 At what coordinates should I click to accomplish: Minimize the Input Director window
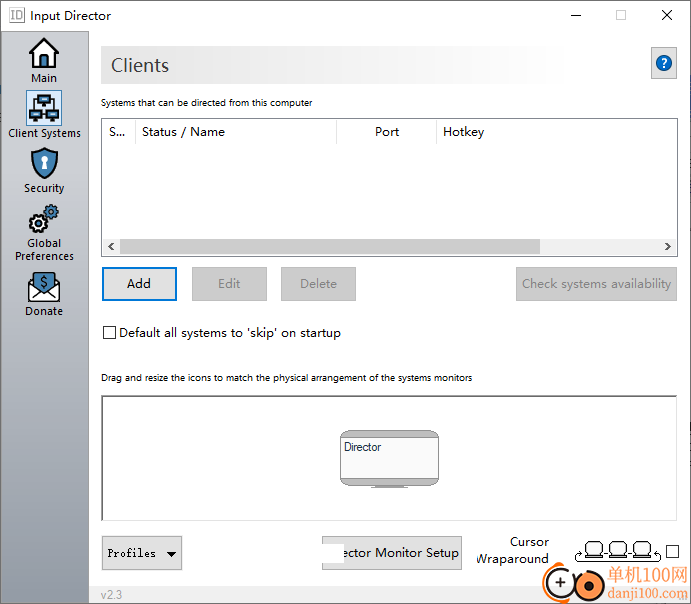[576, 15]
